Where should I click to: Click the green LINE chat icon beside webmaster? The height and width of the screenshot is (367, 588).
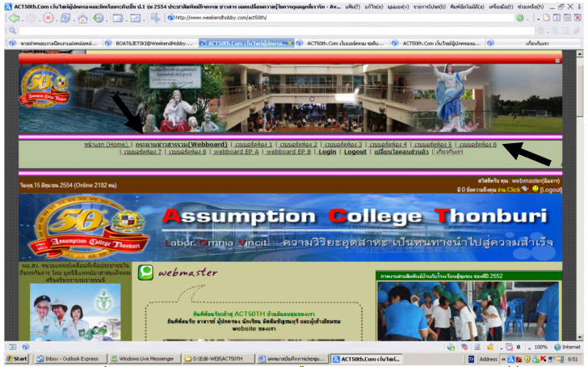pyautogui.click(x=145, y=274)
